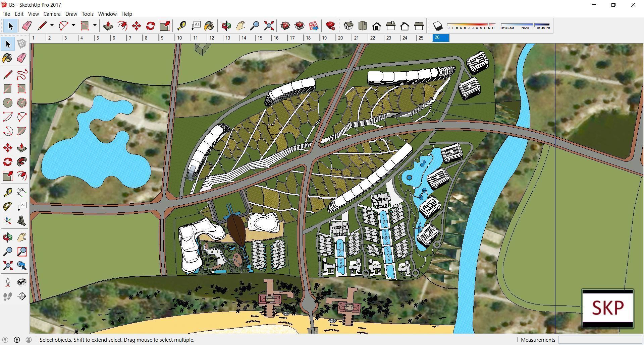Switch to Iso view

(348, 26)
